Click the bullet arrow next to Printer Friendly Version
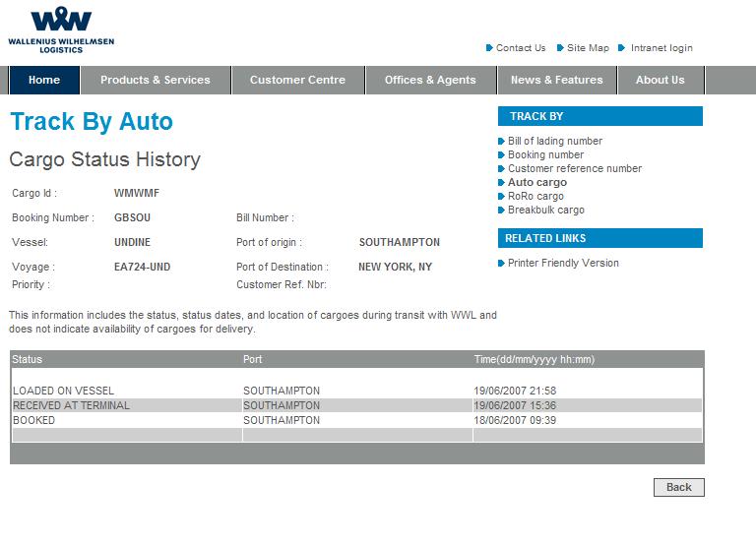 pos(501,263)
